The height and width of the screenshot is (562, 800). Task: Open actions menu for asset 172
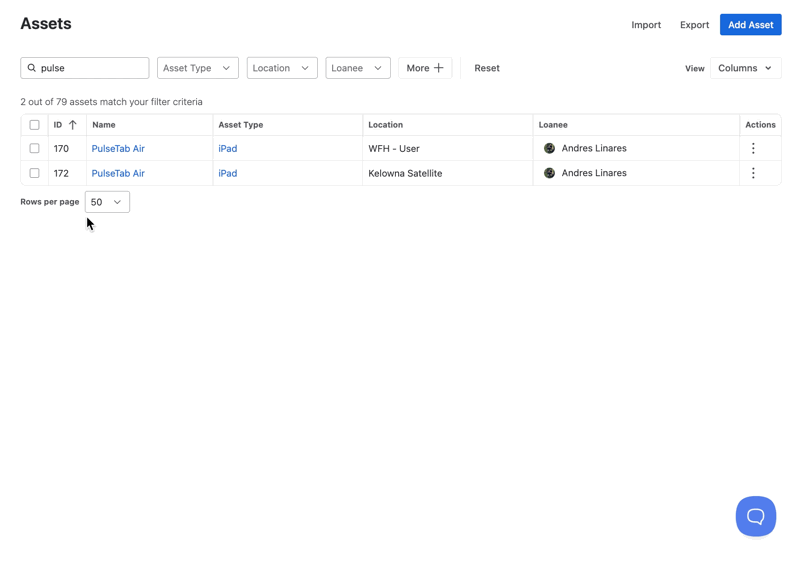coord(753,173)
